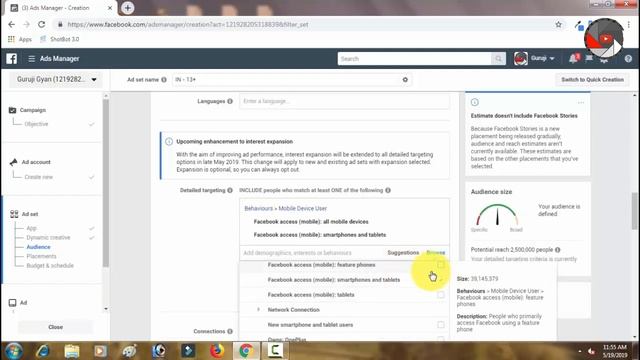Open a new browser tab

coord(127,8)
